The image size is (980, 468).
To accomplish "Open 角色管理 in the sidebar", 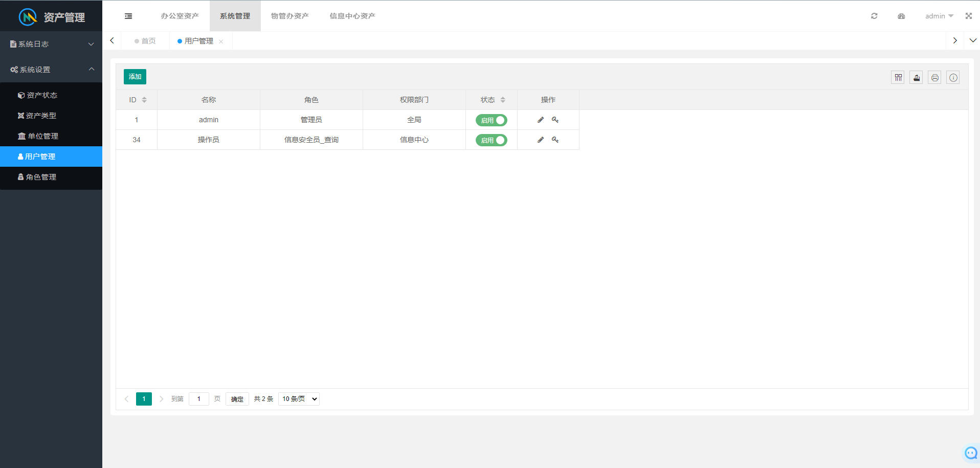I will pyautogui.click(x=41, y=177).
